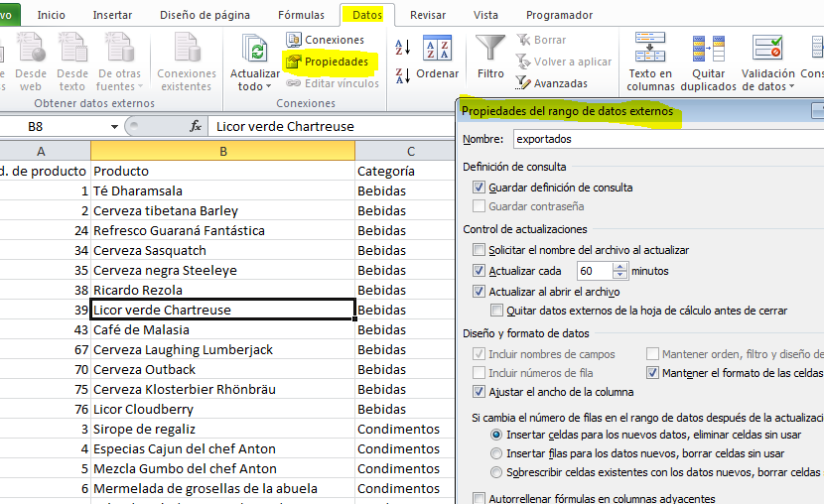824x504 pixels.
Task: Increase refresh minutes with spinner up
Action: (x=620, y=267)
